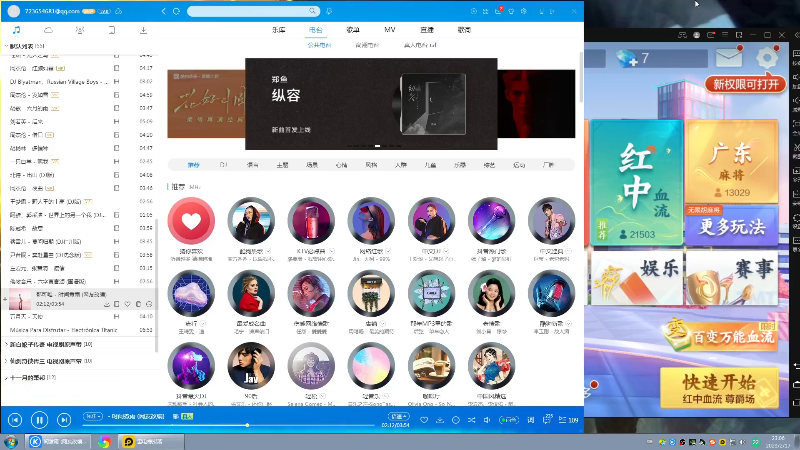The width and height of the screenshot is (800, 450).
Task: Click 新权限可打开 red label in game
Action: coord(745,84)
